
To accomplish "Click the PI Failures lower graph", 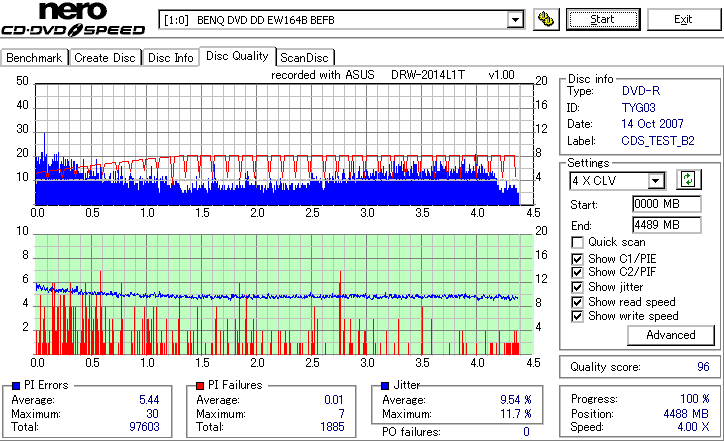I will click(x=284, y=295).
